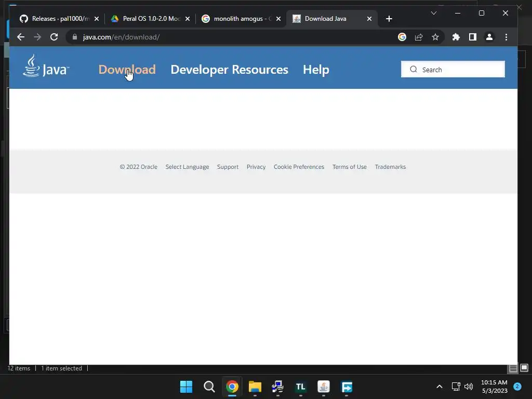Open the Chrome profile icon
This screenshot has width=532, height=399.
(x=489, y=37)
